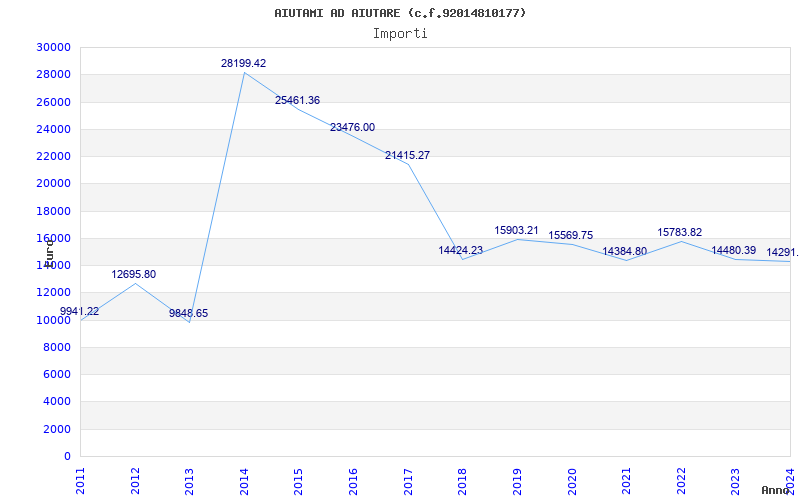The image size is (800, 500).
Task: Click the y-axis value 22000
Action: [53, 156]
